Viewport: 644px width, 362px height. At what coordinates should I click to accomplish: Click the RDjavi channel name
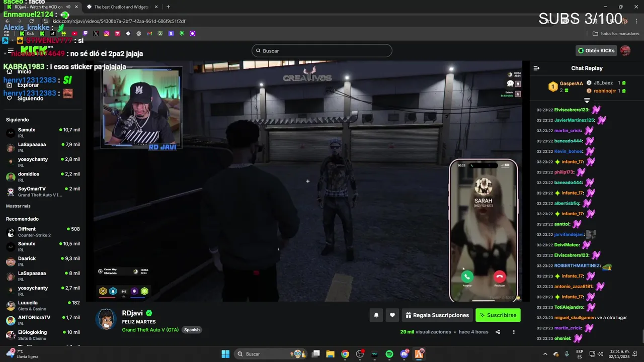pyautogui.click(x=133, y=313)
